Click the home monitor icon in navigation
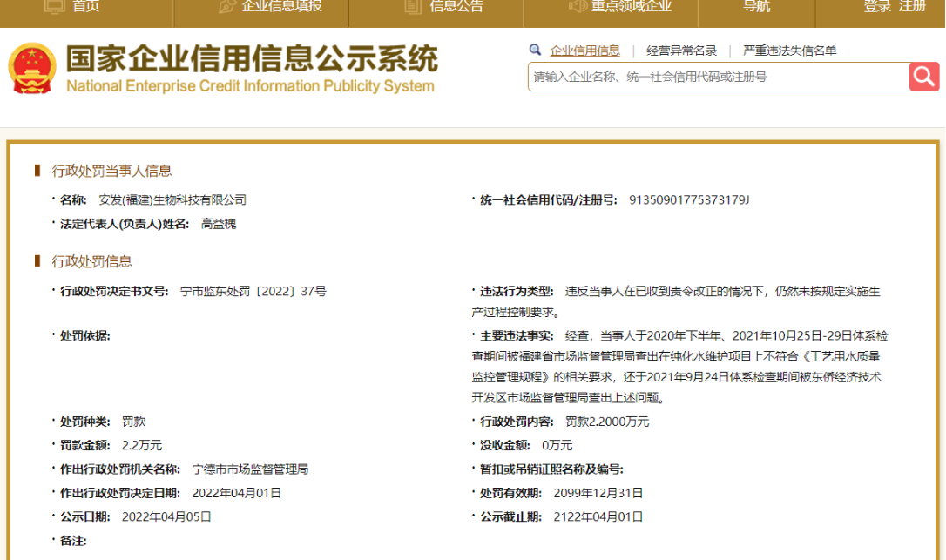 [54, 6]
